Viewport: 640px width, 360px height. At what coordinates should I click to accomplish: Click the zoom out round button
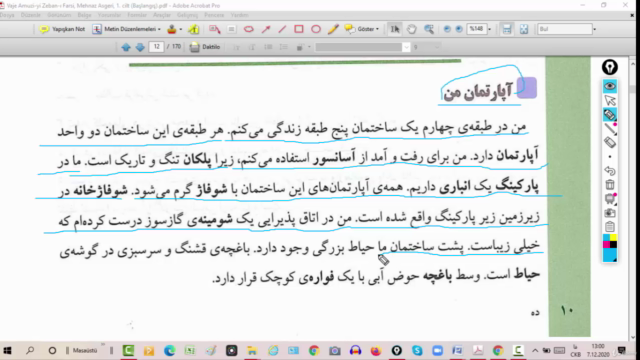click(447, 29)
